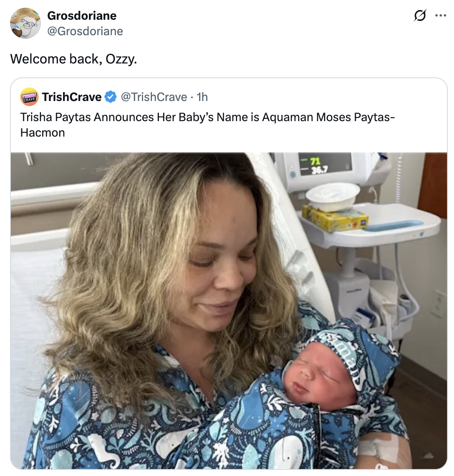Visit the @Grosdoriane handle link

pyautogui.click(x=85, y=31)
